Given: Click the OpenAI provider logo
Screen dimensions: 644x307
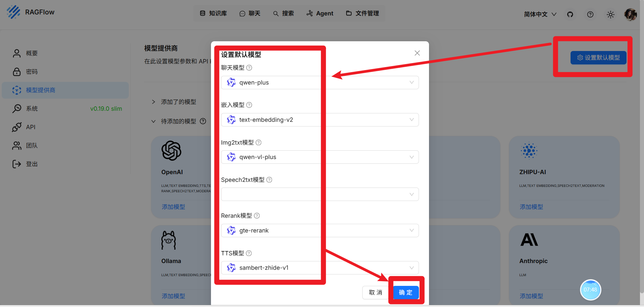Looking at the screenshot, I should pyautogui.click(x=171, y=151).
